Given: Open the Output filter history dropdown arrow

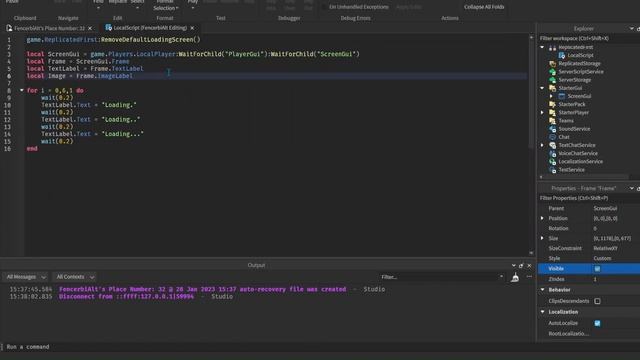Looking at the screenshot, I should coord(502,277).
